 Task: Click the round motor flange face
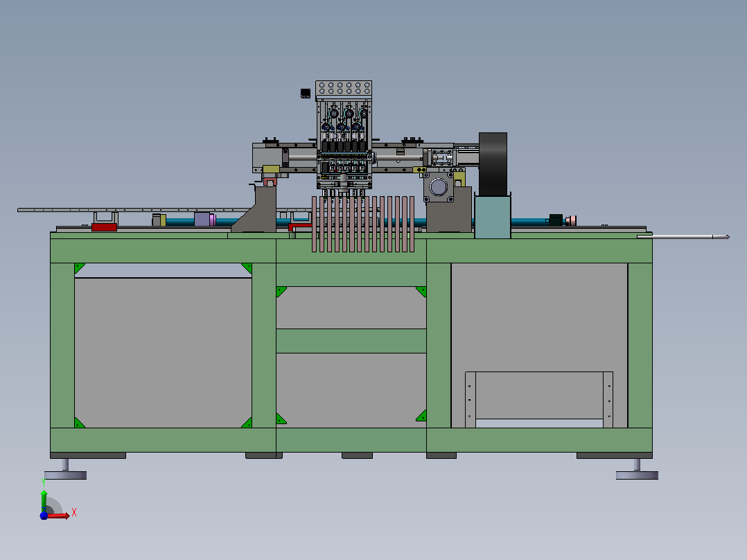[x=438, y=186]
